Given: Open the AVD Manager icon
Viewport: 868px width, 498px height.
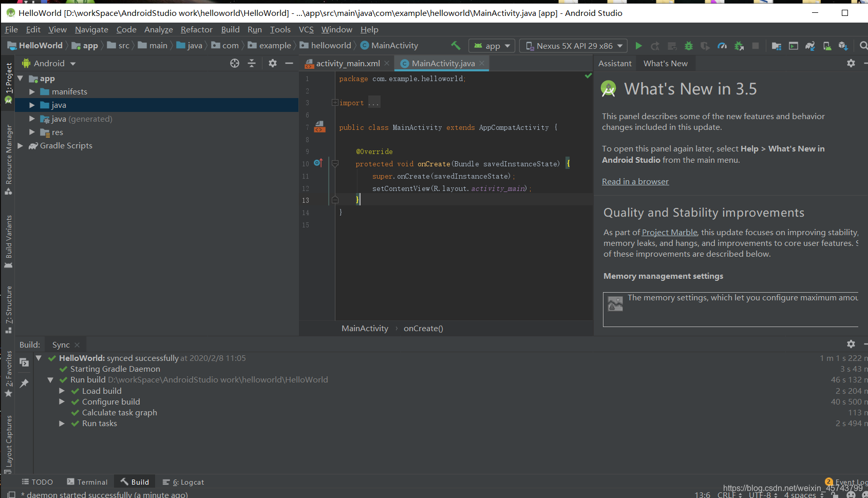Looking at the screenshot, I should click(827, 46).
